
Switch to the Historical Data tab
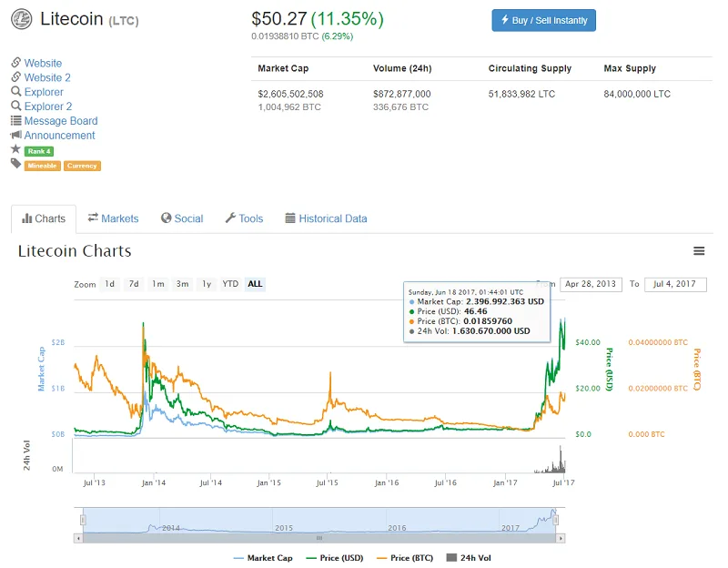(x=326, y=218)
